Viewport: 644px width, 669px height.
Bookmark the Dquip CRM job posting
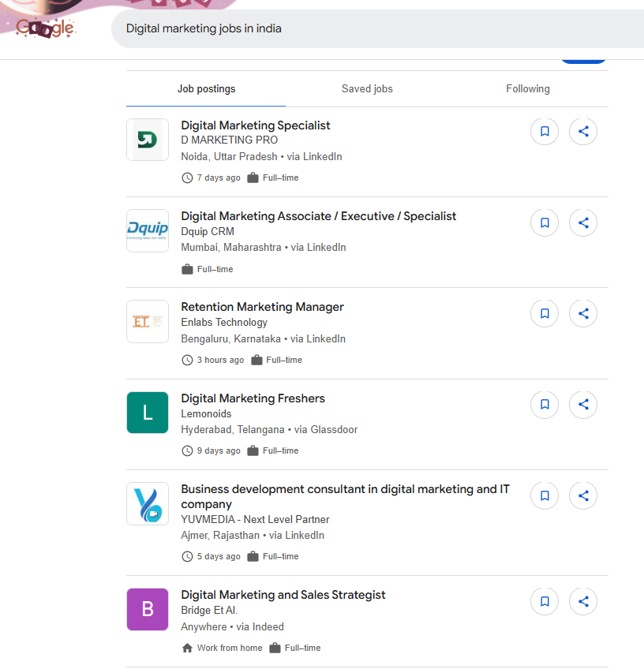pyautogui.click(x=544, y=222)
